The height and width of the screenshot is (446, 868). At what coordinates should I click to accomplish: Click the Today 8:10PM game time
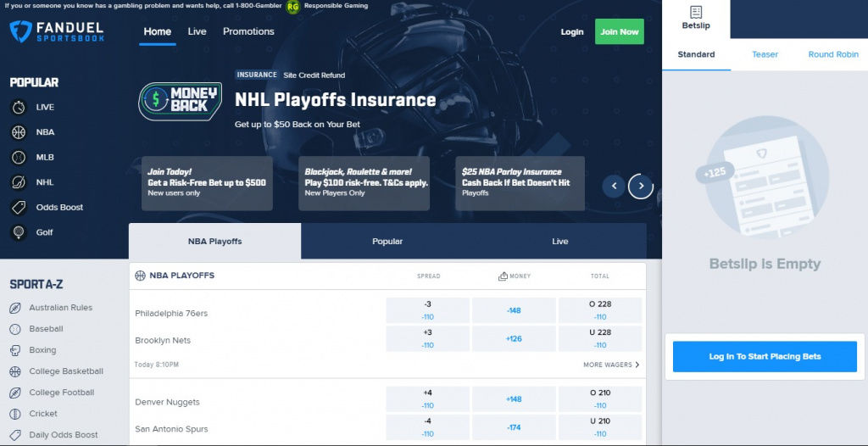[x=157, y=365]
